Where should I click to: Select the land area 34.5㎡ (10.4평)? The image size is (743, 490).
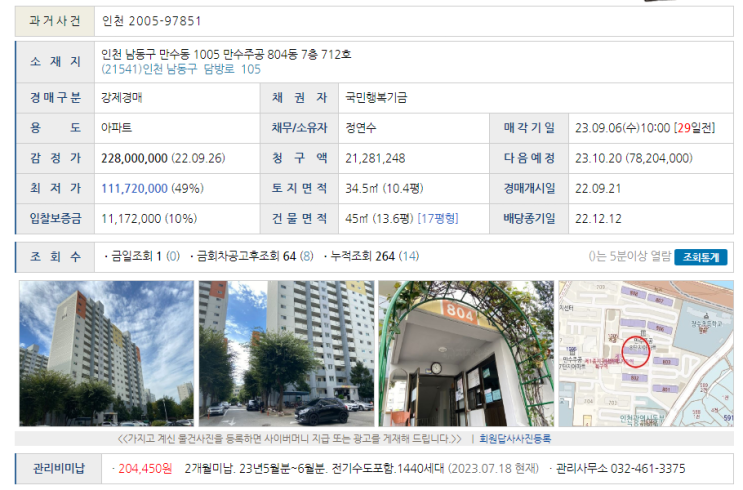(384, 189)
